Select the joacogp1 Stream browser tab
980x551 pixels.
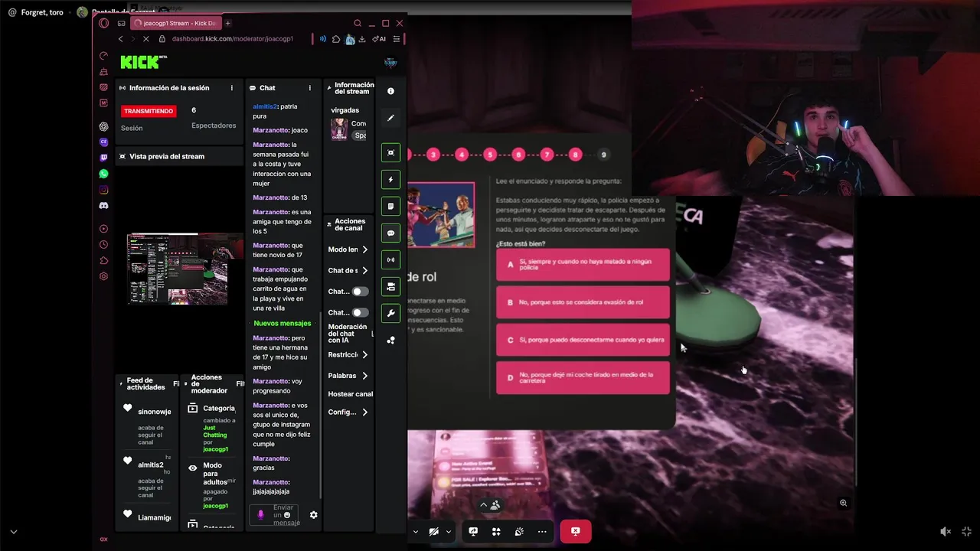point(175,23)
